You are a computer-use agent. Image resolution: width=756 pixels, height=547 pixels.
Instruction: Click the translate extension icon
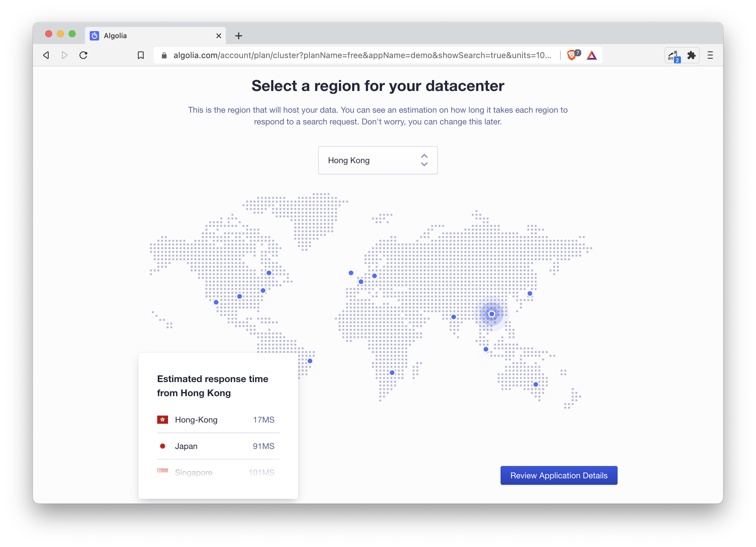coord(673,55)
